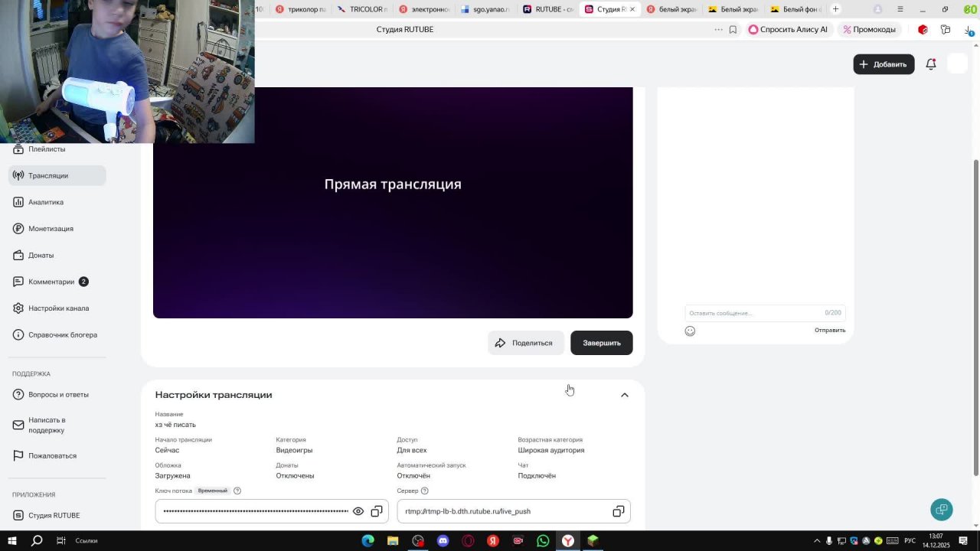The width and height of the screenshot is (980, 551).
Task: Open Справочник блогера
Action: (63, 334)
